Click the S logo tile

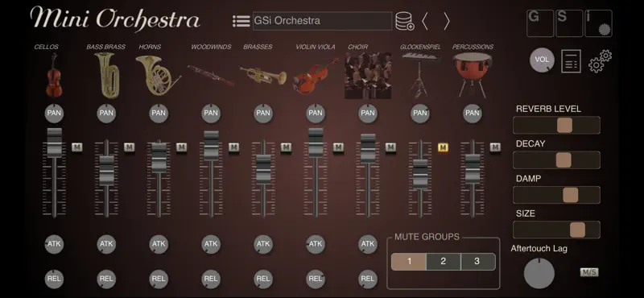pyautogui.click(x=569, y=23)
